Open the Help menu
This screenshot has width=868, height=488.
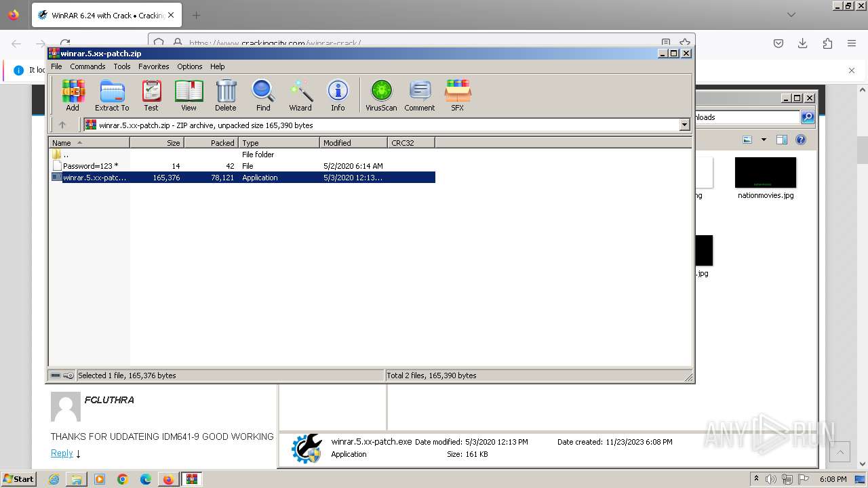[217, 66]
